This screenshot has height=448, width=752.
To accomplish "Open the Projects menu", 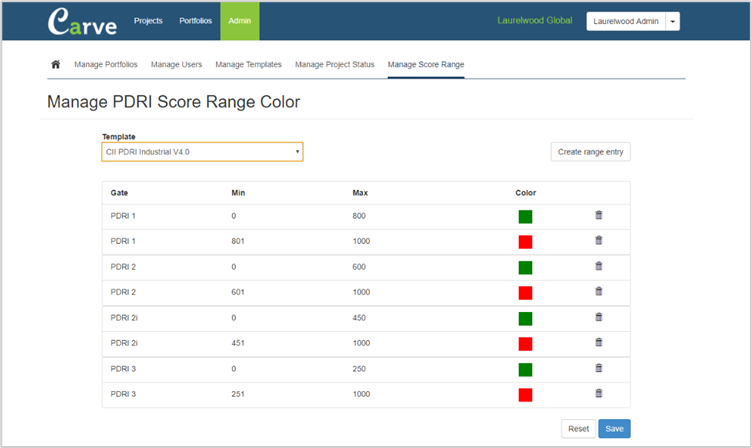I will [148, 21].
